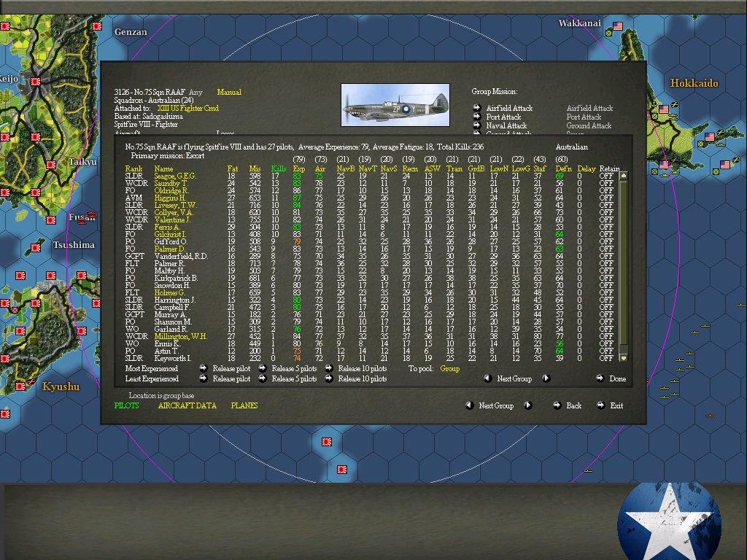This screenshot has width=747, height=560.
Task: Select Japanese base marker at Keijo
Action: pos(36,82)
